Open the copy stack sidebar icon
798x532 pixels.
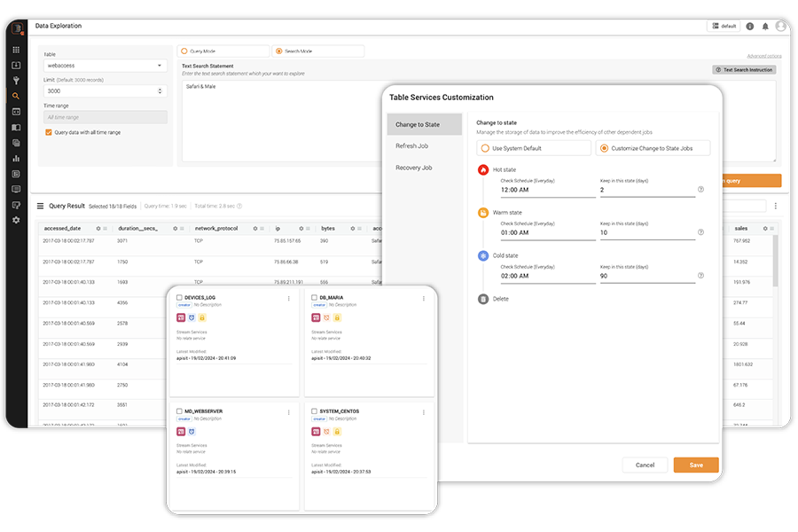click(x=16, y=143)
